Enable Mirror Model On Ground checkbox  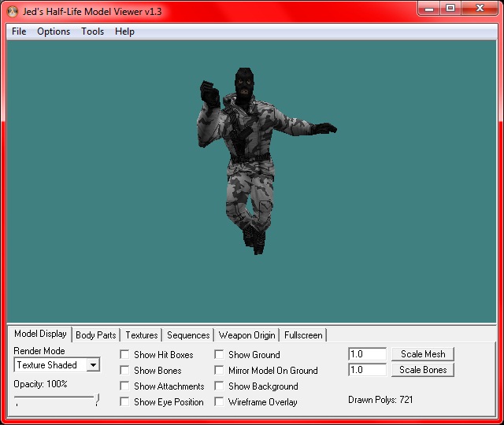pyautogui.click(x=219, y=371)
